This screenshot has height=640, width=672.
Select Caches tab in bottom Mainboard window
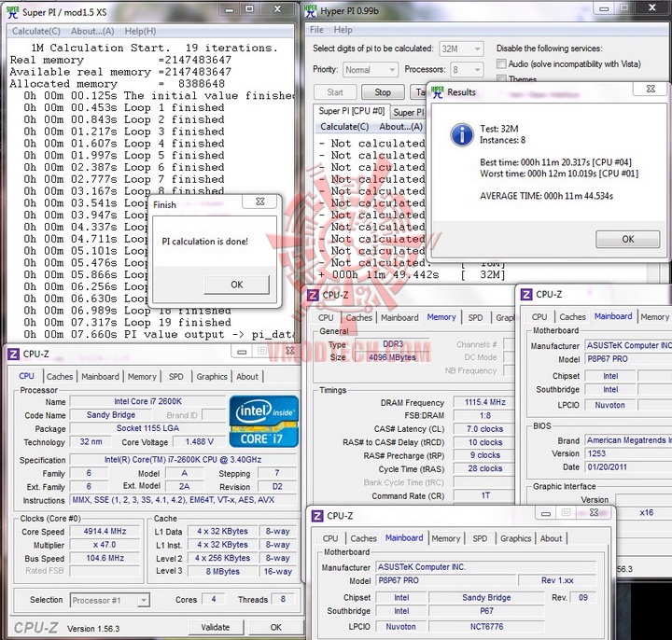(x=363, y=538)
